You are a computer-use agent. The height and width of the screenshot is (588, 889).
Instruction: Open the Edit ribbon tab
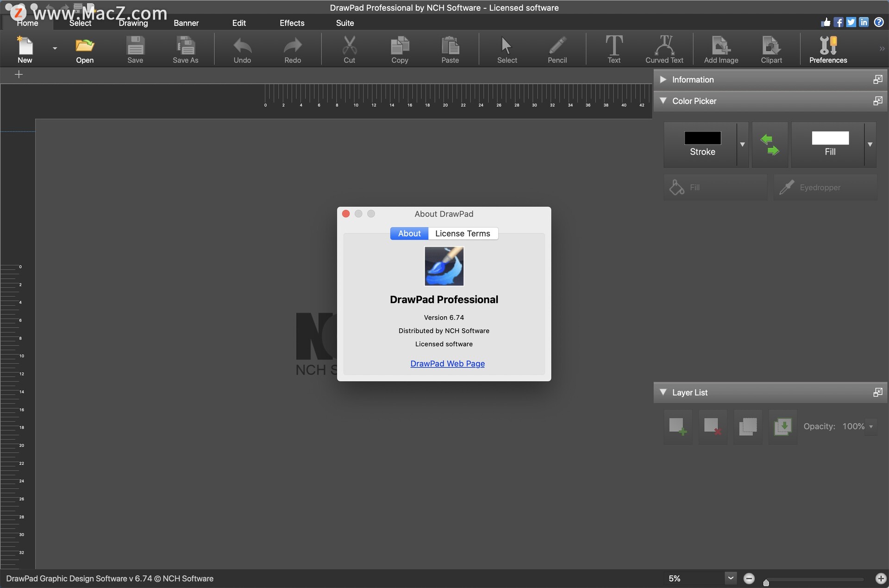[x=239, y=23]
